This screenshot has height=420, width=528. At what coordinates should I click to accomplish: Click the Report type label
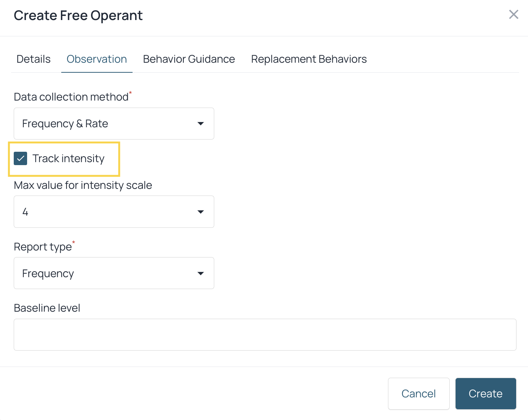coord(43,247)
